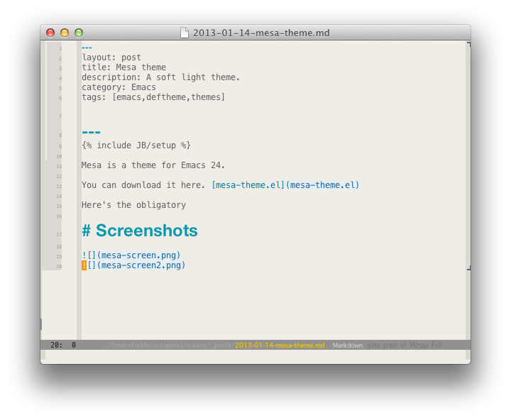Click the mesa-screen.png image link
511x420 pixels.
click(x=131, y=255)
